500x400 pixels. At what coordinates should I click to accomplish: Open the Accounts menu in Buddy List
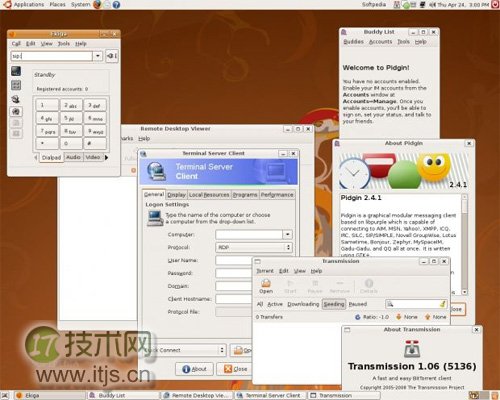[x=380, y=42]
